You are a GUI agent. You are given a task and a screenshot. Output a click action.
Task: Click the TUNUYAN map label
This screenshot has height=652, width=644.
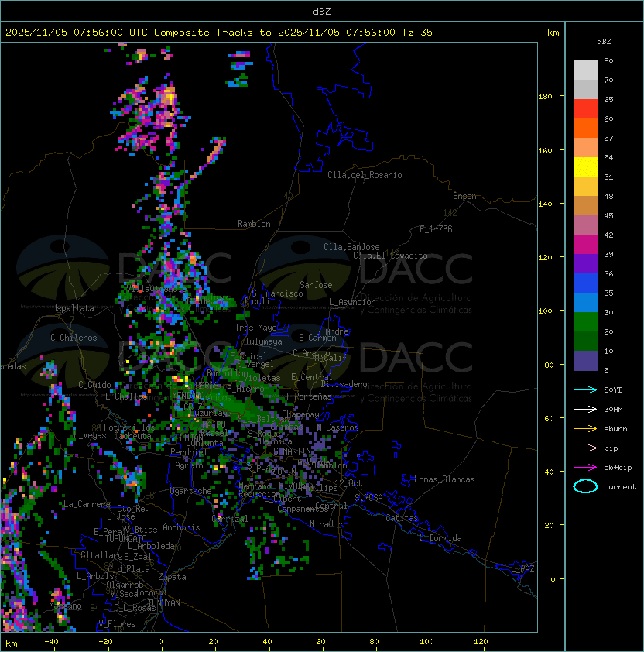coord(164,603)
